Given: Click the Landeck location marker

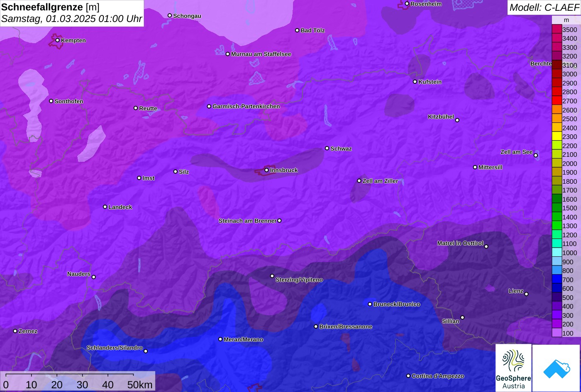Looking at the screenshot, I should (x=105, y=207).
